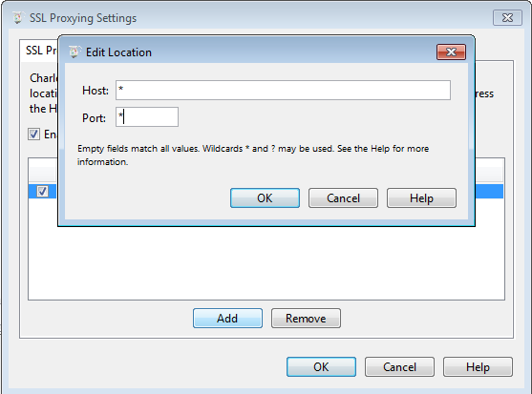Click the Charles icon in SSL Proxying Settings title
This screenshot has width=532, height=394.
click(18, 17)
